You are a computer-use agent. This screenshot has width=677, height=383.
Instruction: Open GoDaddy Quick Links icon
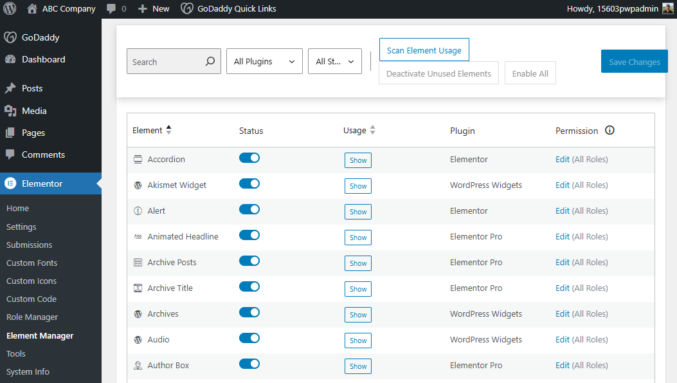tap(187, 9)
